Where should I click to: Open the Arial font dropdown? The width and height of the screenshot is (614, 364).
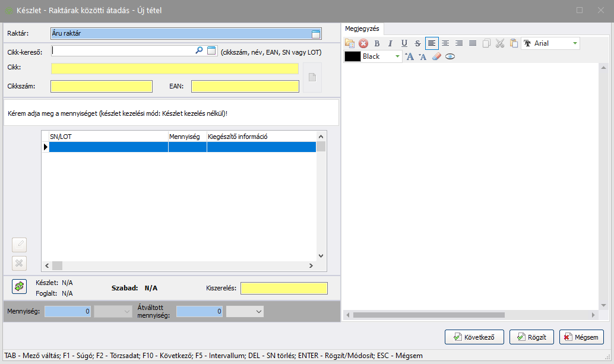tap(574, 43)
